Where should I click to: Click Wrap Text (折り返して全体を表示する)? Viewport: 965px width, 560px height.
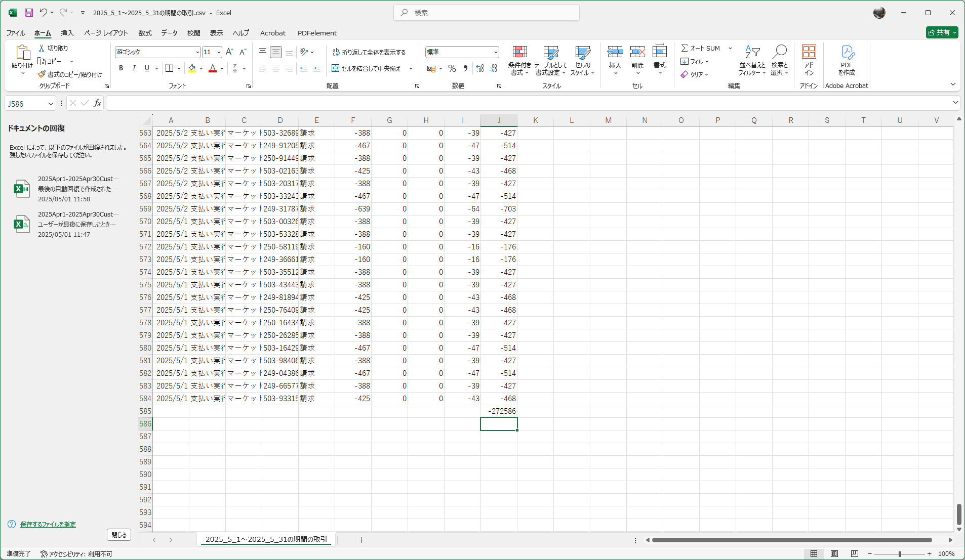[x=369, y=52]
